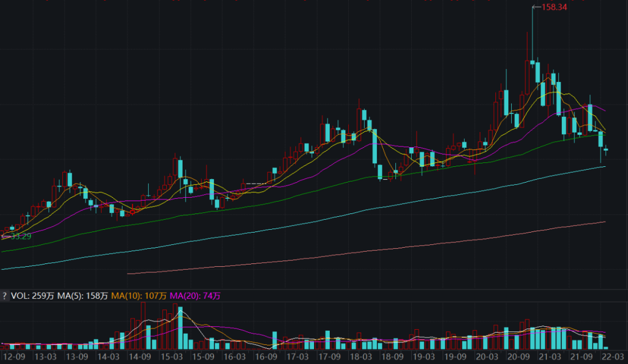Jump to the 15-09 date axis label
628x364 pixels.
pyautogui.click(x=203, y=356)
